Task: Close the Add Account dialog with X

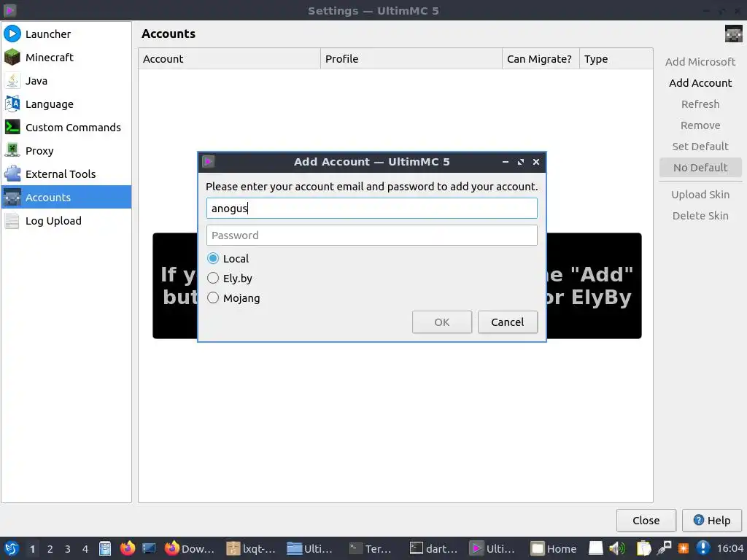Action: pyautogui.click(x=536, y=162)
